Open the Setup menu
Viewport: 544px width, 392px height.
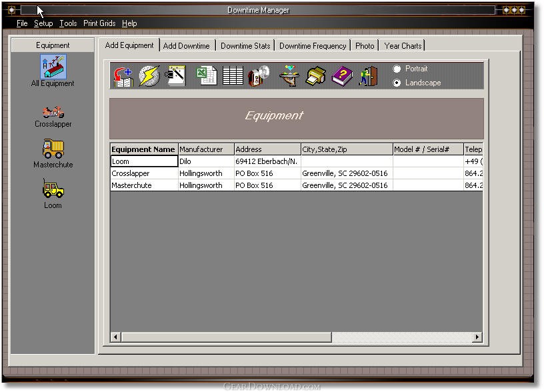pos(43,23)
